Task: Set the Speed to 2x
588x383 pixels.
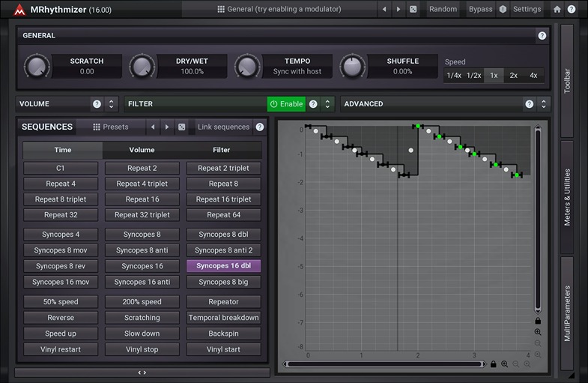Action: 513,76
